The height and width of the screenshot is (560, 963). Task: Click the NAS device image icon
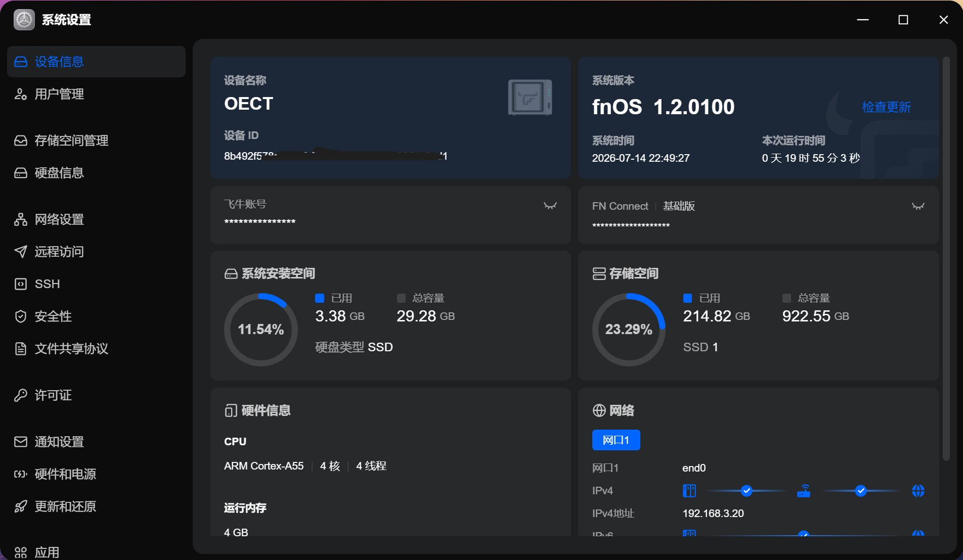point(530,98)
